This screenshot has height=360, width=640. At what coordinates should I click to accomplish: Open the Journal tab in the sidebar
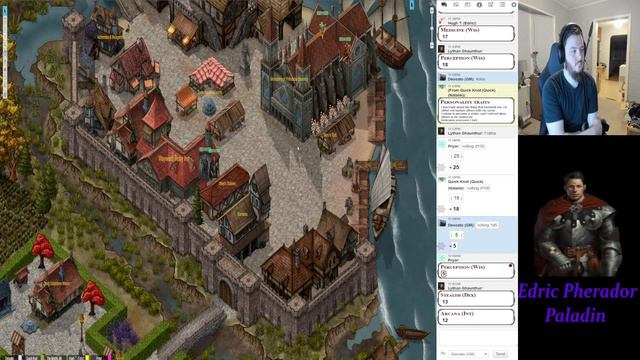tap(467, 4)
